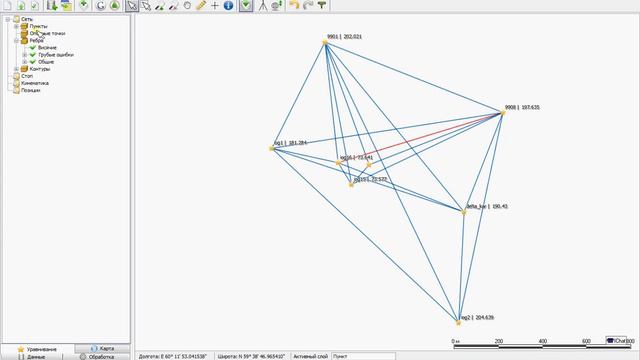Screen dimensions: 640x360
Task: Expand the Общие tree node
Action: click(x=24, y=62)
